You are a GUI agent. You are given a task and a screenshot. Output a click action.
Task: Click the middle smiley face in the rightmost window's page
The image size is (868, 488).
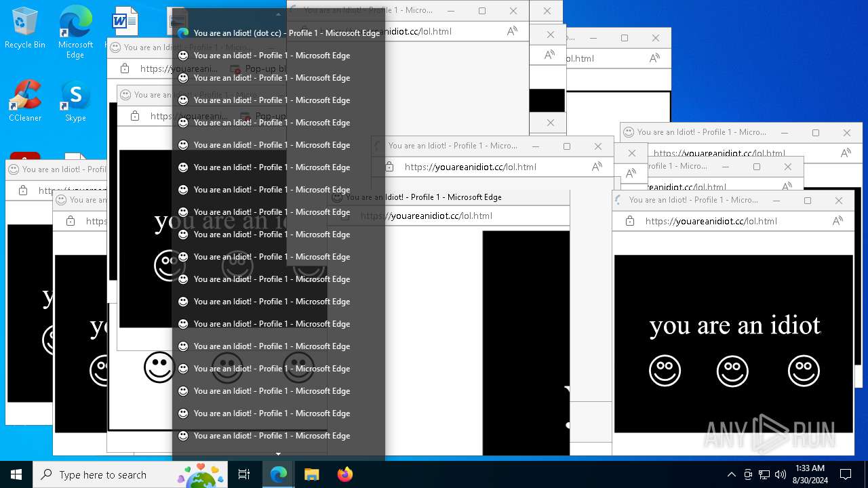[x=732, y=370]
